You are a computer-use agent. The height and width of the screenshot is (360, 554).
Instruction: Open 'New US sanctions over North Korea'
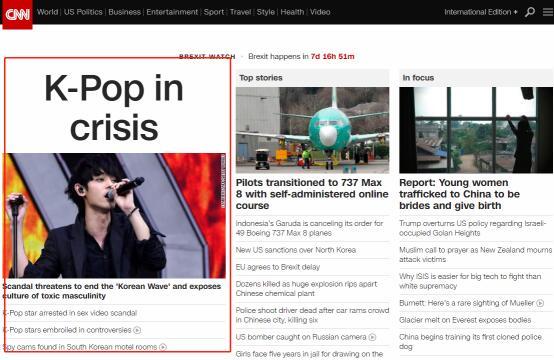coord(296,250)
